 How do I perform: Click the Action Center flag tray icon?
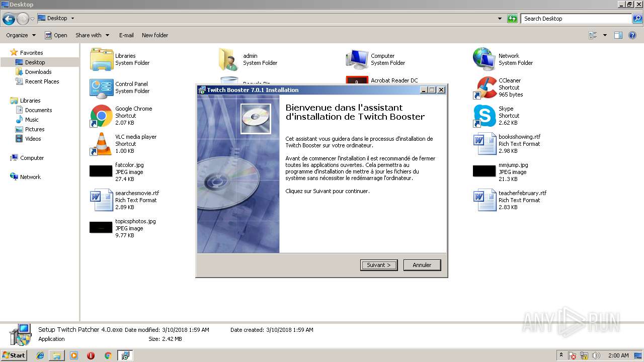pos(573,355)
